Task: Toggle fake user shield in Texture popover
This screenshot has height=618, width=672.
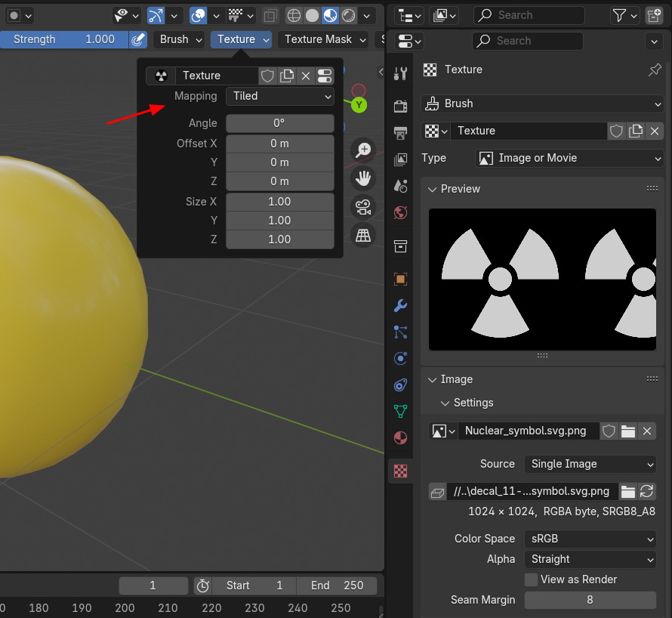Action: pos(267,76)
